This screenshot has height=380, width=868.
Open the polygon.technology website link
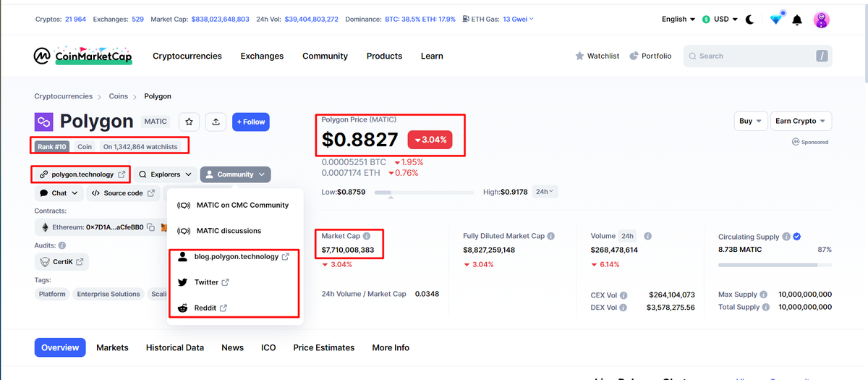pyautogui.click(x=82, y=174)
